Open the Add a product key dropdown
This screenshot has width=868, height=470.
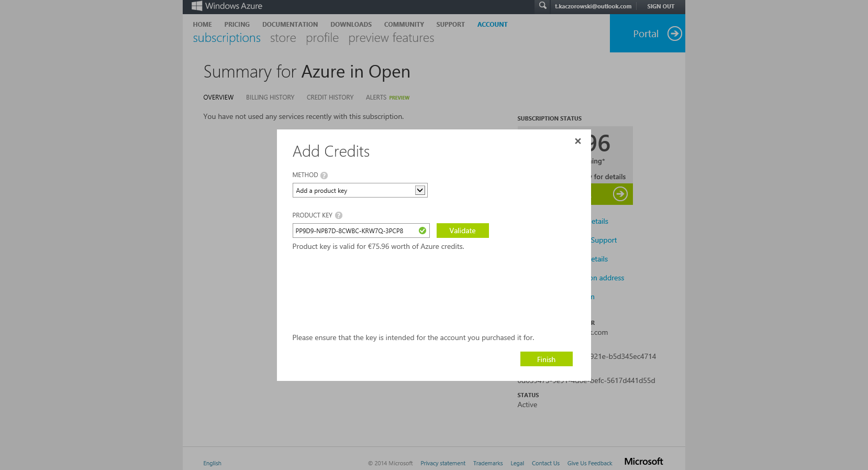tap(360, 190)
